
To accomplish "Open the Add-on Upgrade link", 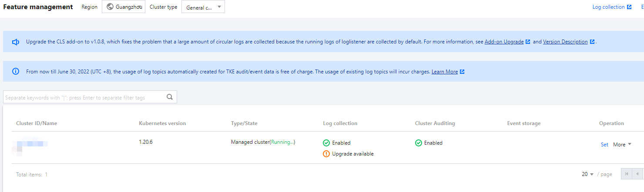I will [x=504, y=42].
